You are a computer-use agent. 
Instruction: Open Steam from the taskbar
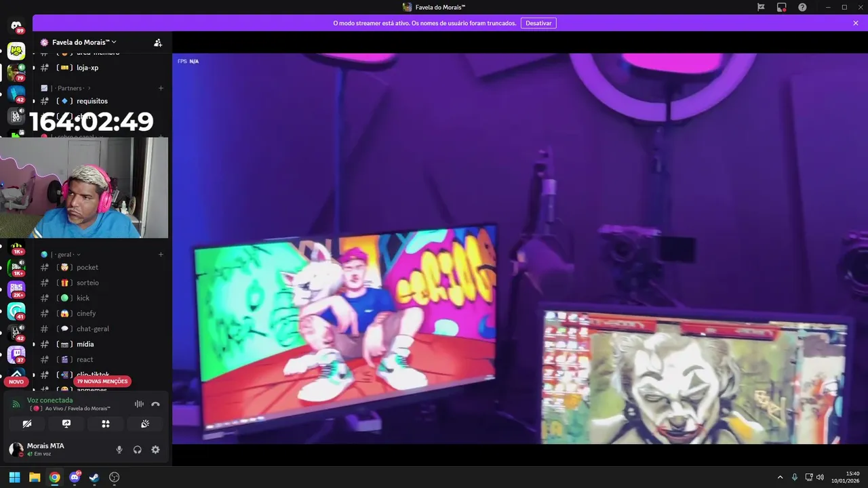point(94,477)
